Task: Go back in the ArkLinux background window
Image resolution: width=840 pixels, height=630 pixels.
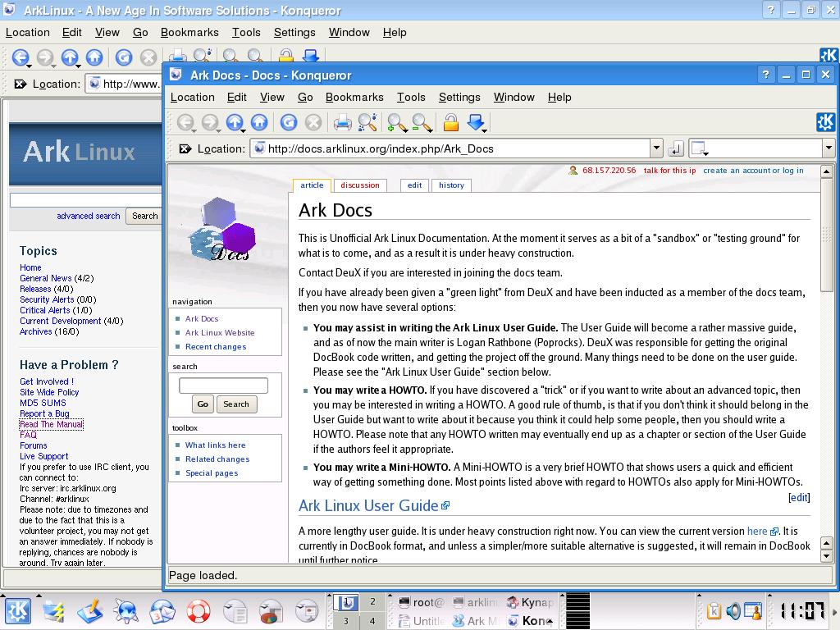Action: (21, 57)
